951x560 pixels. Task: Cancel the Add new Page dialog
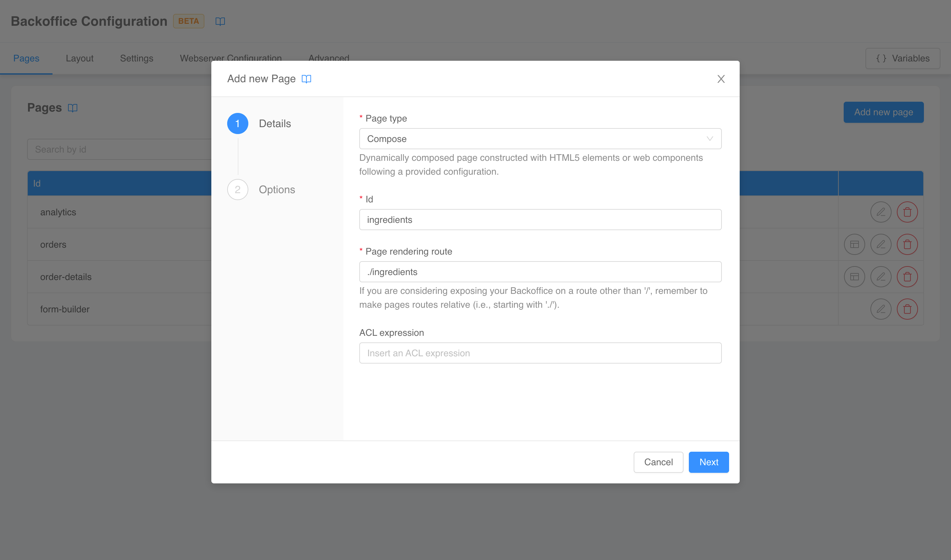(658, 462)
